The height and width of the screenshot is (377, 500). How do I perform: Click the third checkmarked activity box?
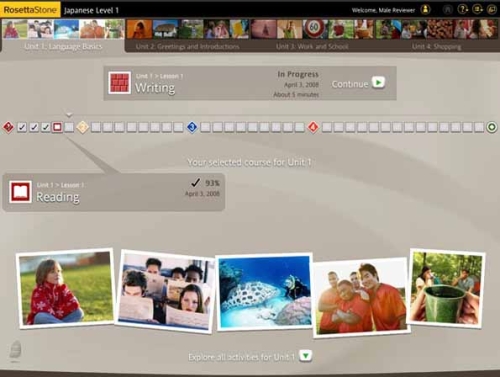click(46, 127)
